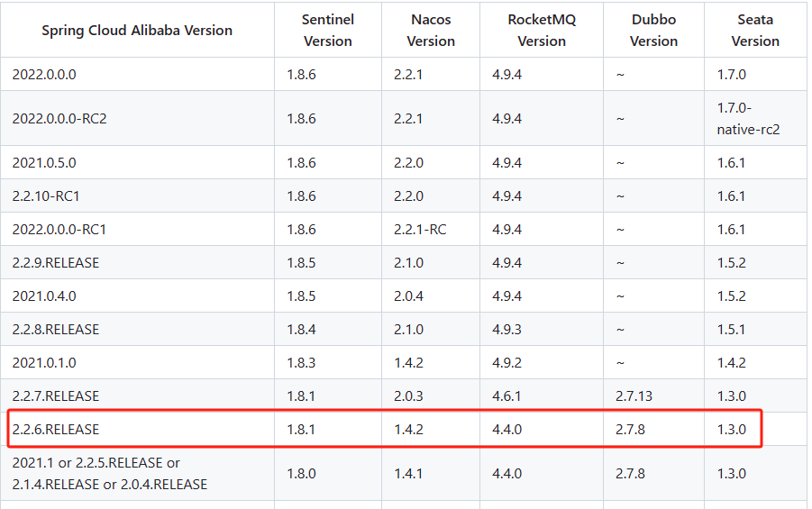812x509 pixels.
Task: Select the 2021.1 or 2.2.5.RELEASE cell
Action: 137,473
